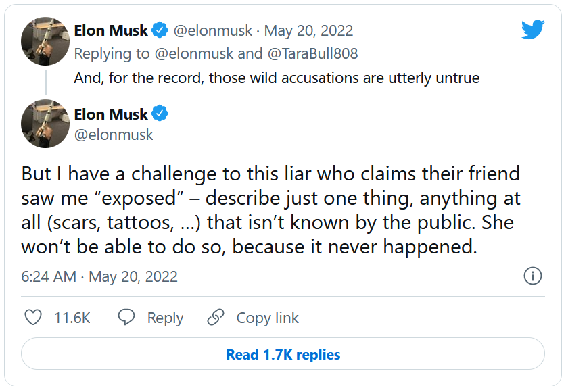
Task: Click the Elon Musk name in main tweet
Action: [x=110, y=114]
